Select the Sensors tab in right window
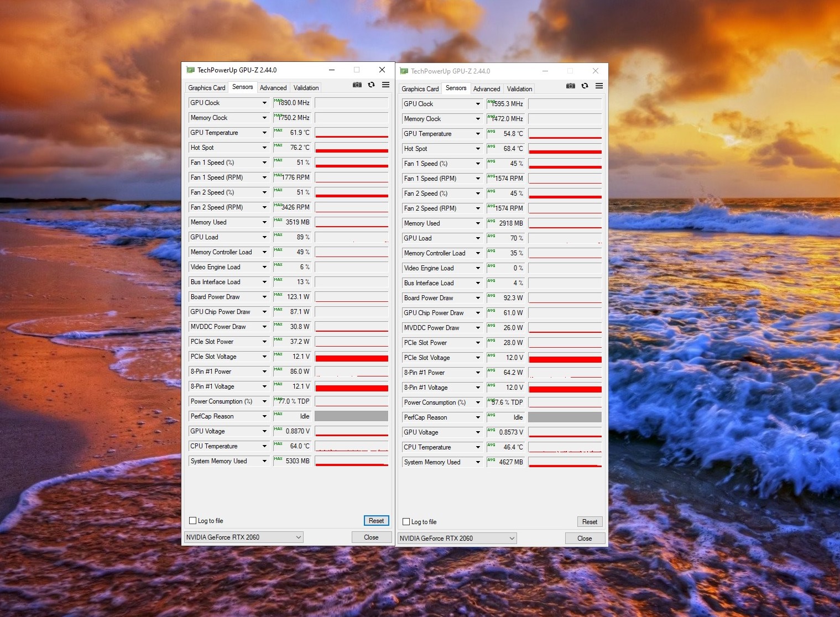Viewport: 840px width, 617px height. (456, 88)
